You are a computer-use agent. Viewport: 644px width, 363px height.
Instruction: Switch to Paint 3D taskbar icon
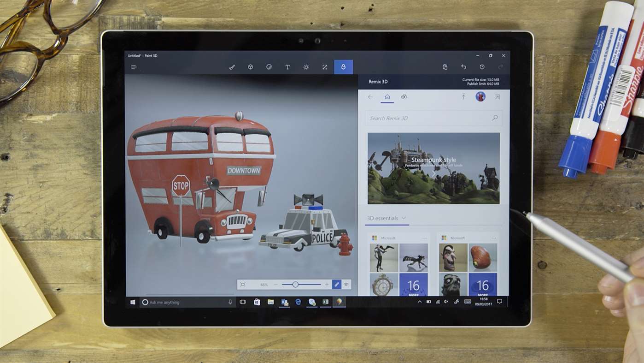coord(340,302)
